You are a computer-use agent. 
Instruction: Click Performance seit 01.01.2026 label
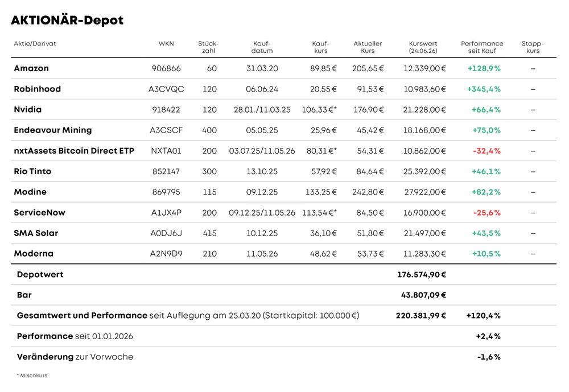click(75, 336)
